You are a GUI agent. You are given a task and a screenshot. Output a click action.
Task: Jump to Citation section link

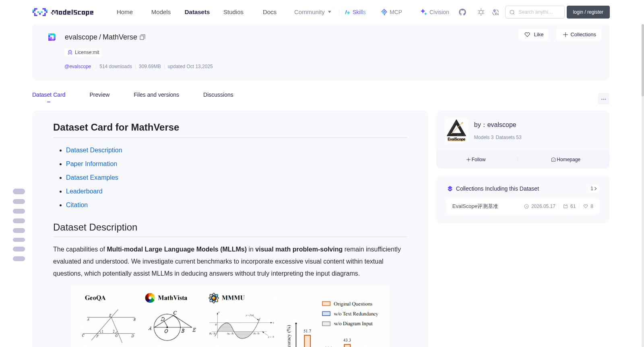click(77, 205)
